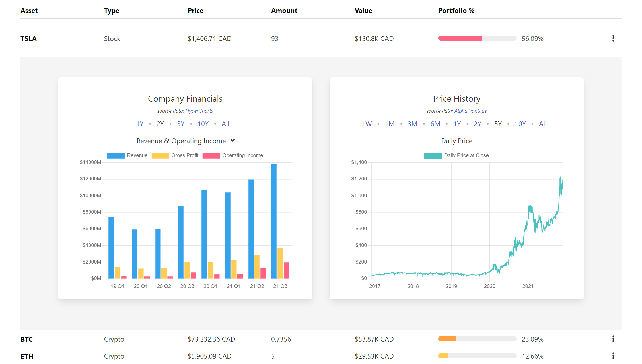Click the 0.7356 amount cell
642x364 pixels.
coord(281,339)
